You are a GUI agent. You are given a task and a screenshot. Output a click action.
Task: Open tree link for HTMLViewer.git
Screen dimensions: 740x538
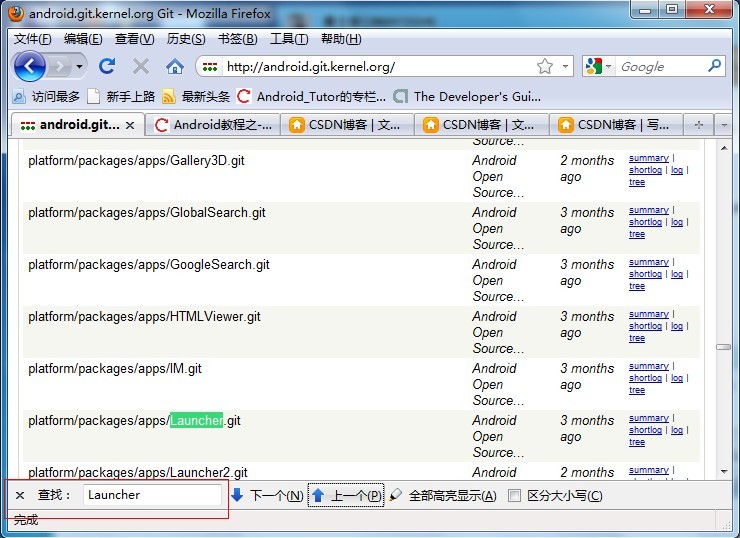coord(637,338)
